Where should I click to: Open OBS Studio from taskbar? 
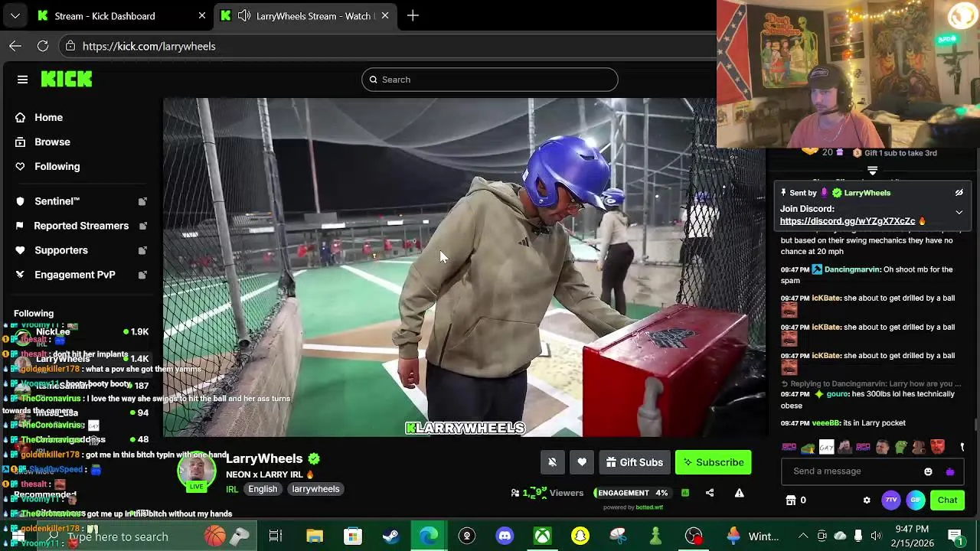694,536
